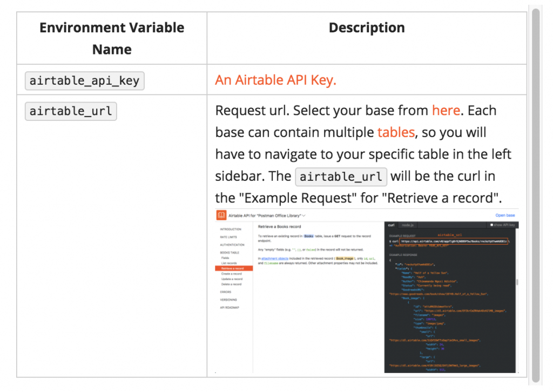Click the page's vertical scrollbar
This screenshot has height=392, width=553.
[x=536, y=194]
